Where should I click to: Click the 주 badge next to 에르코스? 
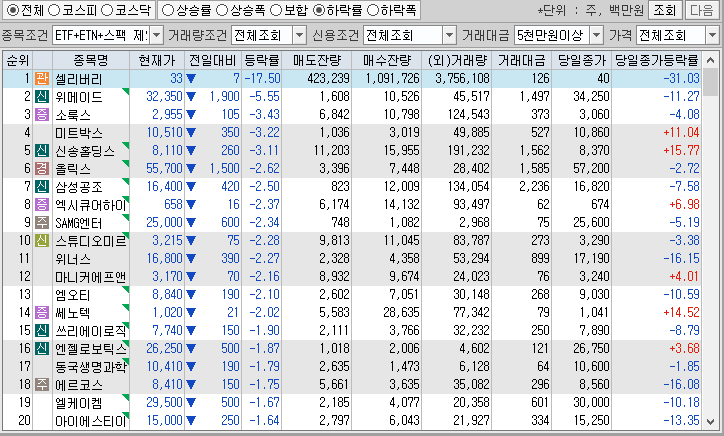(x=42, y=385)
